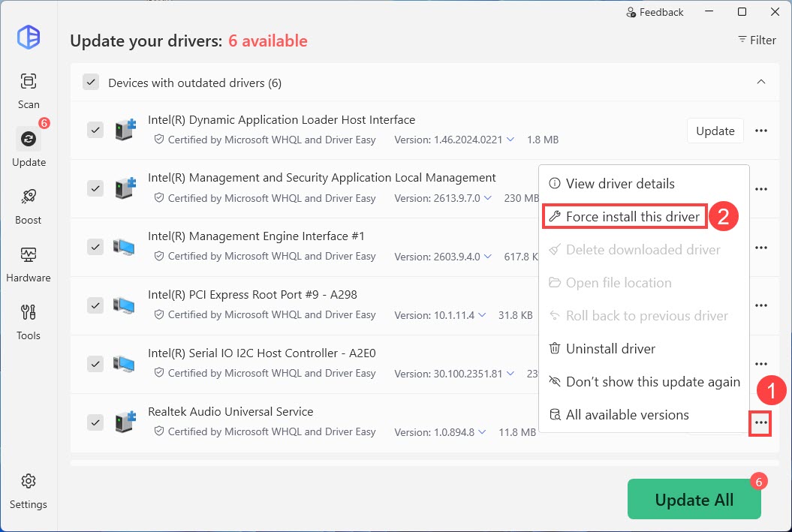The width and height of the screenshot is (792, 532).
Task: Click the green Update All button
Action: 694,499
